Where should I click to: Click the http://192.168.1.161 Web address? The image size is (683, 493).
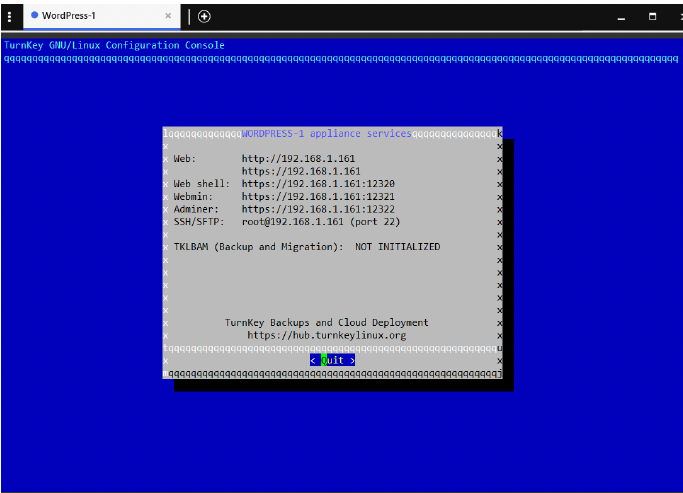pos(298,158)
